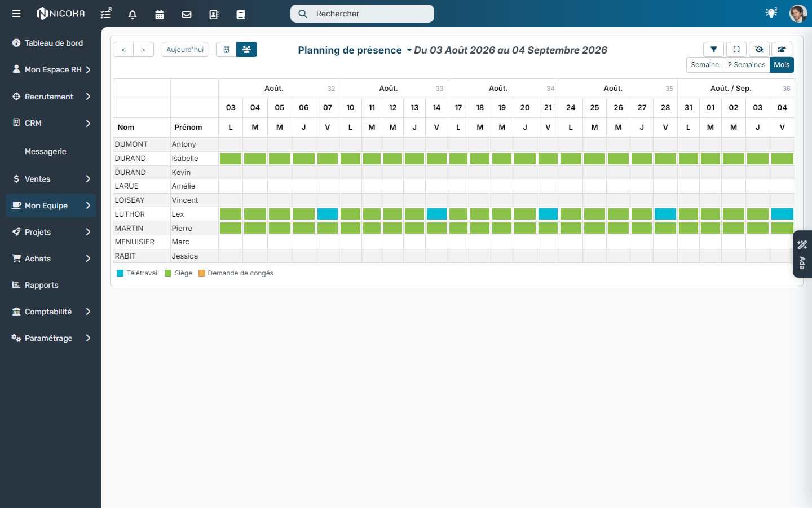Screen dimensions: 812x508
Task: Click the Aujourd'hui button
Action: pos(185,50)
